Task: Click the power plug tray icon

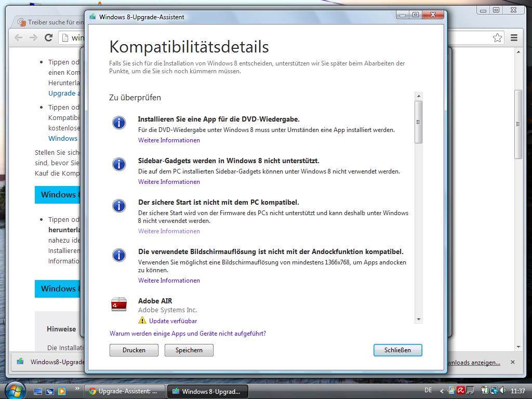Action: click(x=485, y=391)
